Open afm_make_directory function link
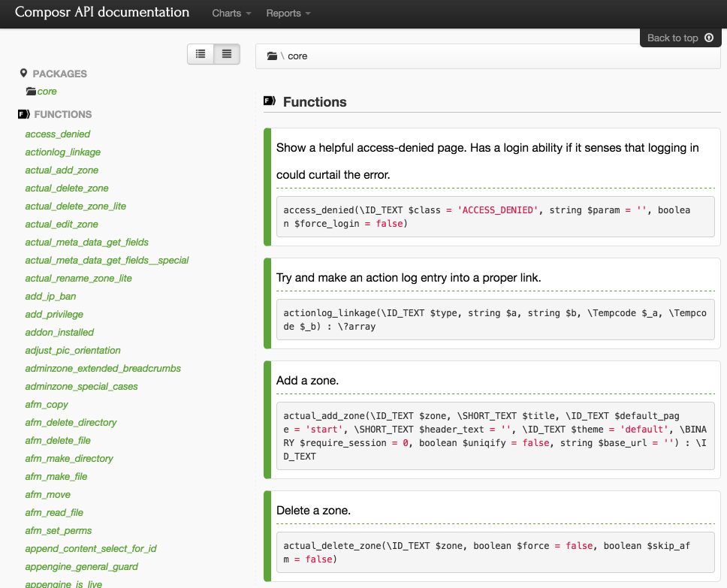 (69, 459)
